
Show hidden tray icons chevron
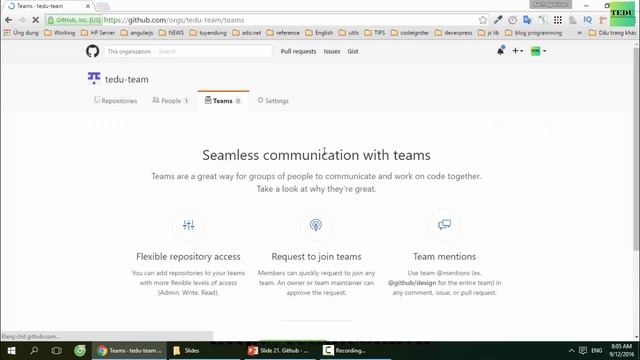(571, 351)
